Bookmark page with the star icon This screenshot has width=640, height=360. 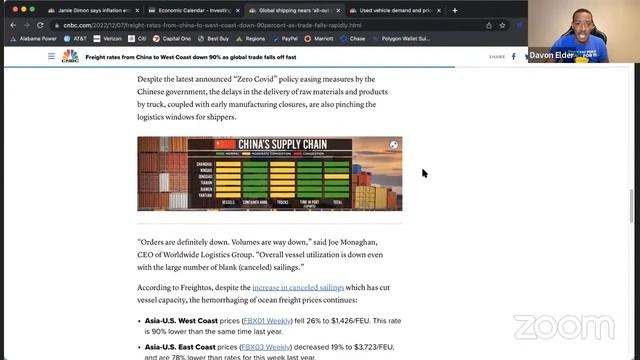[502, 25]
